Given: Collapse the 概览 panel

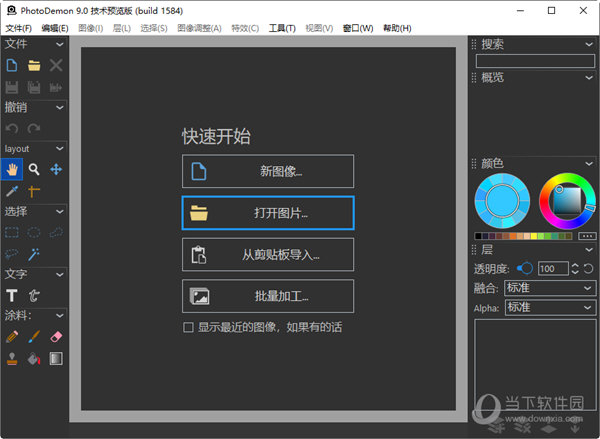Looking at the screenshot, I should point(589,78).
